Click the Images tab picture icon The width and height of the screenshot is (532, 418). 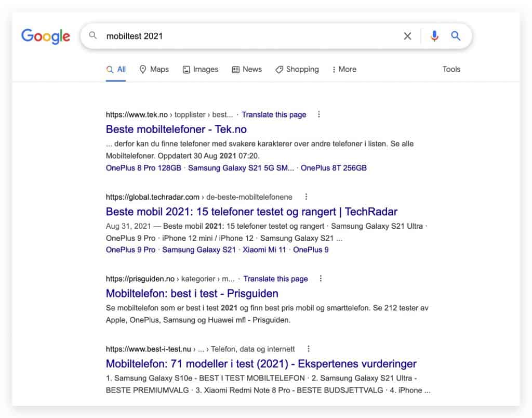click(x=187, y=70)
